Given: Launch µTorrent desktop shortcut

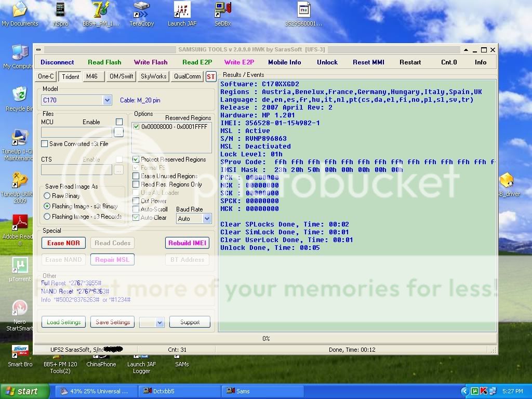Looking at the screenshot, I should coord(20,270).
